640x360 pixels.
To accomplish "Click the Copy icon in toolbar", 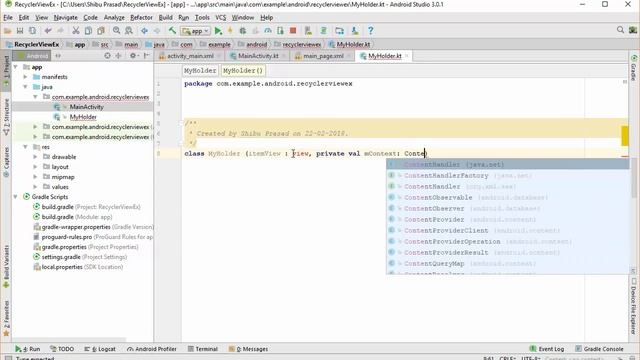I will [88, 31].
